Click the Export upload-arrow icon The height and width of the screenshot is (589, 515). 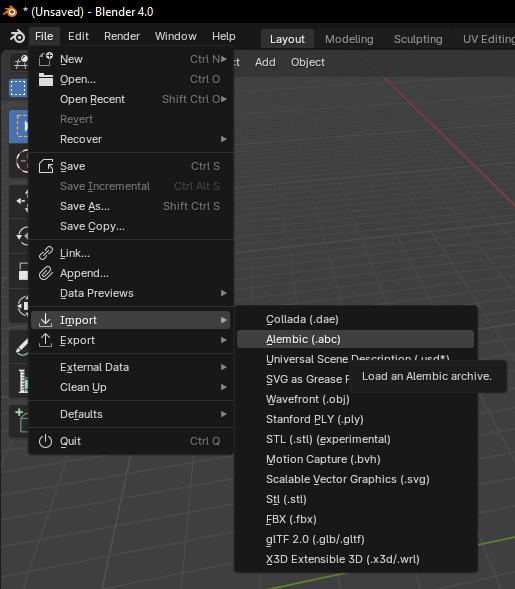45,340
